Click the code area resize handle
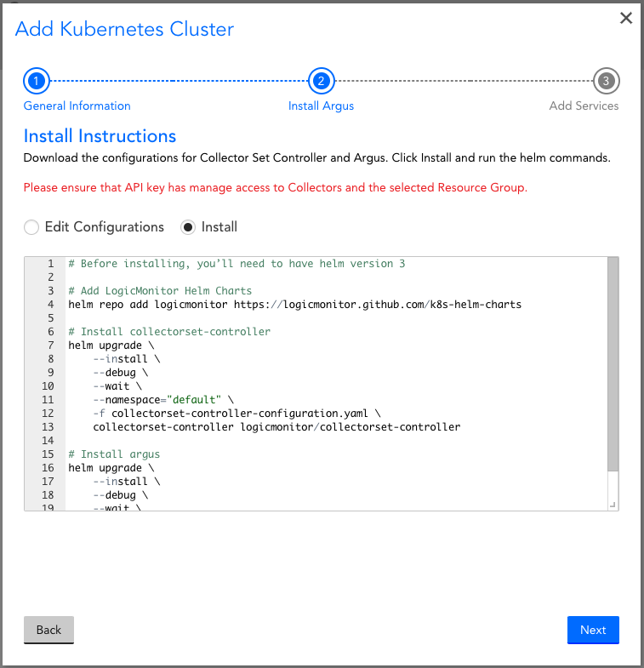 613,505
